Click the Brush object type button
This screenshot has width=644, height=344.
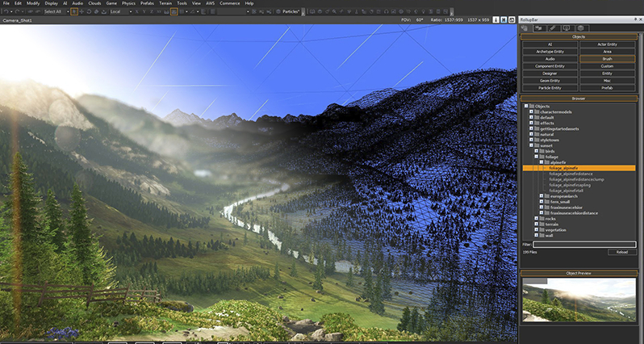(609, 59)
